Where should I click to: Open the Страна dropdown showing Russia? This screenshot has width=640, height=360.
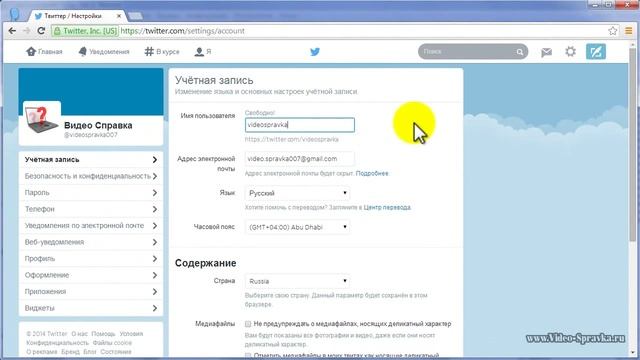tap(298, 281)
